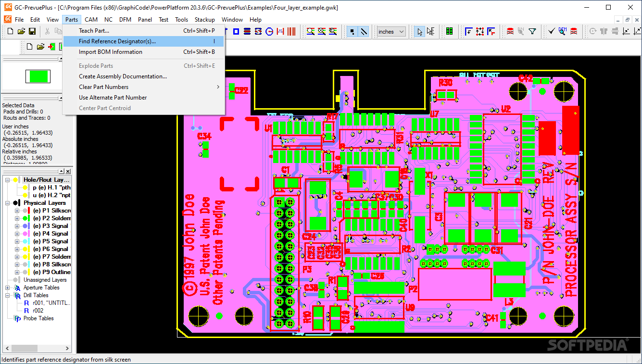Collapse the Hole/Rout Layers tree node

tap(8, 180)
